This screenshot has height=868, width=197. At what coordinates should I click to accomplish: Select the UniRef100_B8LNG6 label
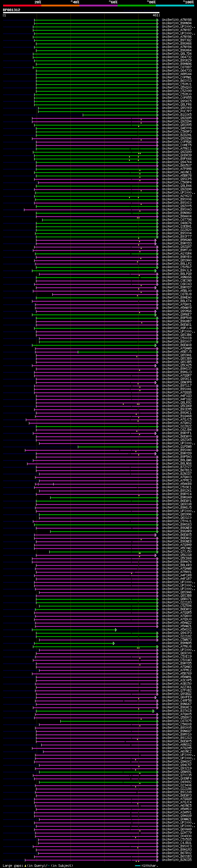[176, 464]
